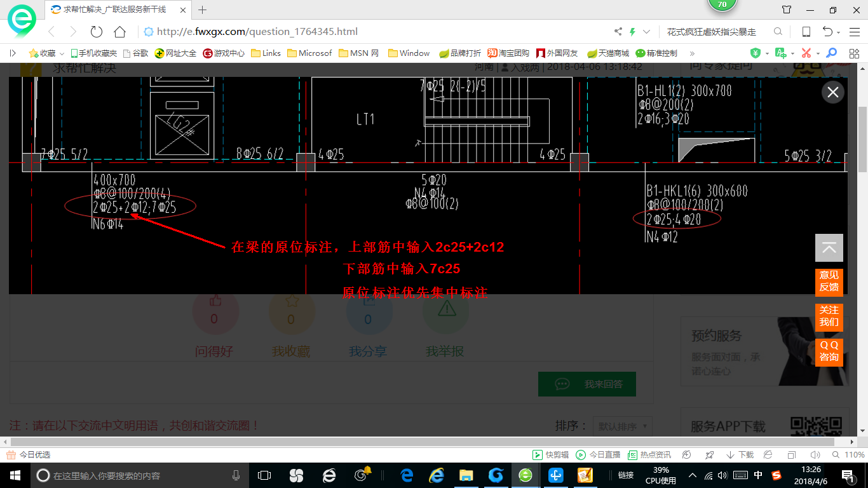Open a new tab with plus button
The image size is (868, 488).
coord(203,10)
